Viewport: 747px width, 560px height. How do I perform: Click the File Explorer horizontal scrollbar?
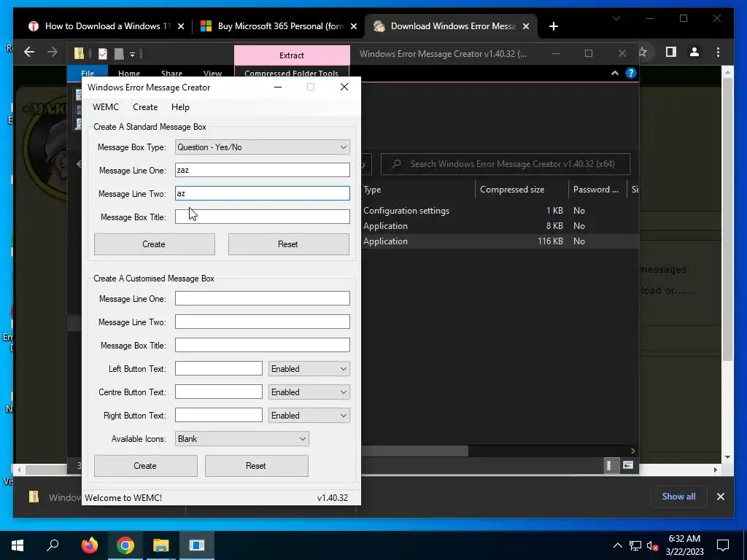(414, 451)
